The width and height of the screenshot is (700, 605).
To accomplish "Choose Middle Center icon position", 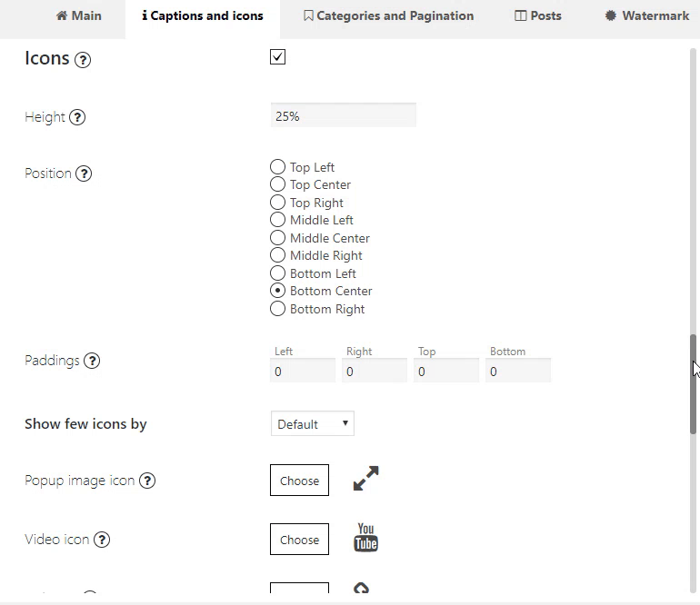I will pyautogui.click(x=277, y=238).
